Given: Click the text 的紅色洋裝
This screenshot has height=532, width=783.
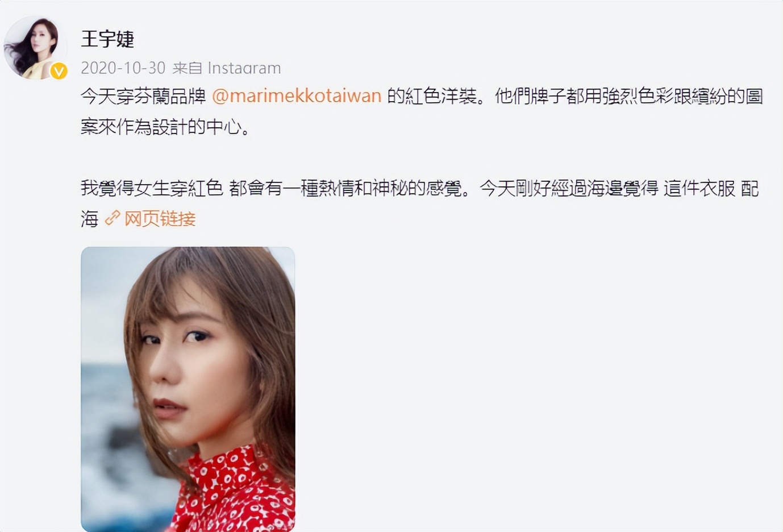Looking at the screenshot, I should [x=432, y=96].
